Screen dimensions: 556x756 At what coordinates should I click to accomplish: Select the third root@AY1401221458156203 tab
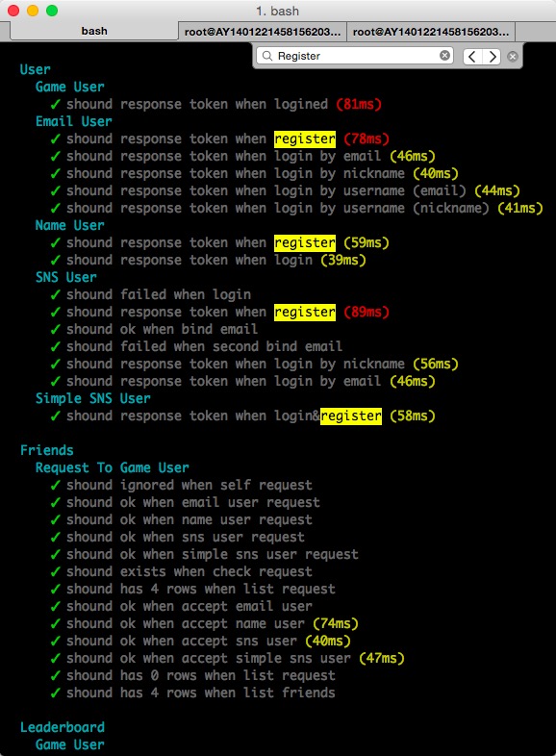coord(431,32)
